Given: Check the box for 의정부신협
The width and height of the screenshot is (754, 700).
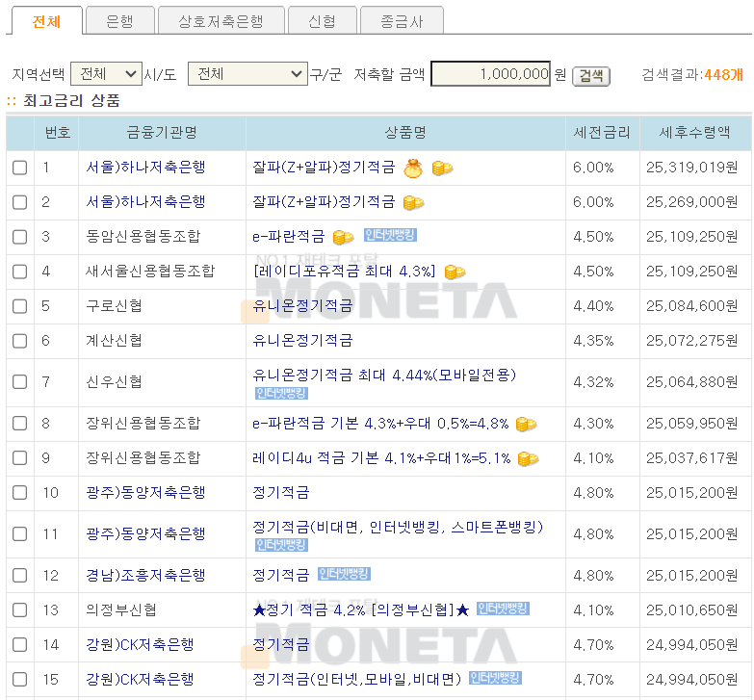Looking at the screenshot, I should click(x=19, y=610).
